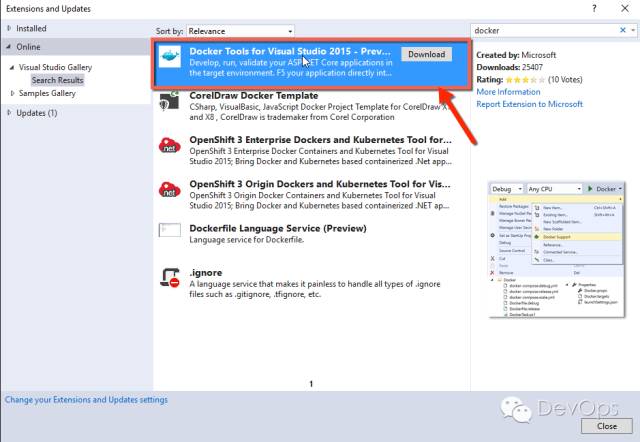This screenshot has height=442, width=640.
Task: Expand the Samples Gallery node
Action: click(x=12, y=93)
